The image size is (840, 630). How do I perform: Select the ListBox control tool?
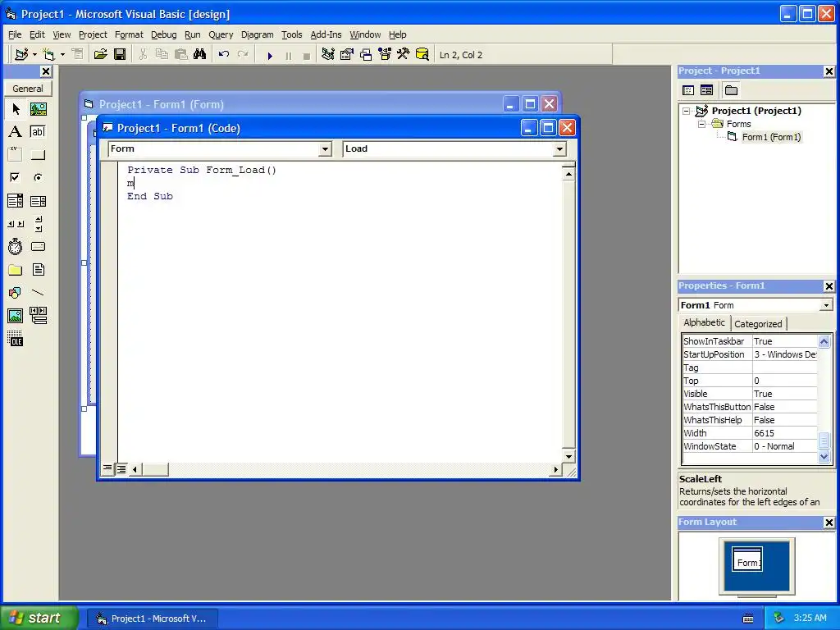point(38,201)
